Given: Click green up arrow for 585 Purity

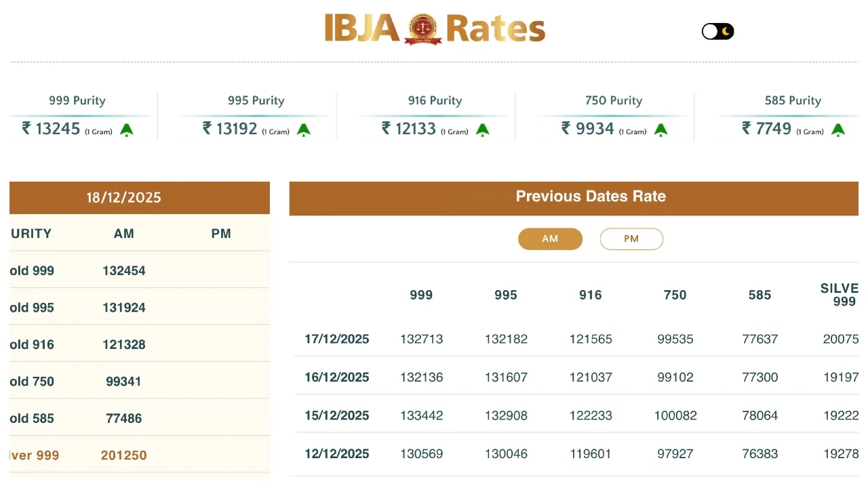Looking at the screenshot, I should click(x=838, y=129).
